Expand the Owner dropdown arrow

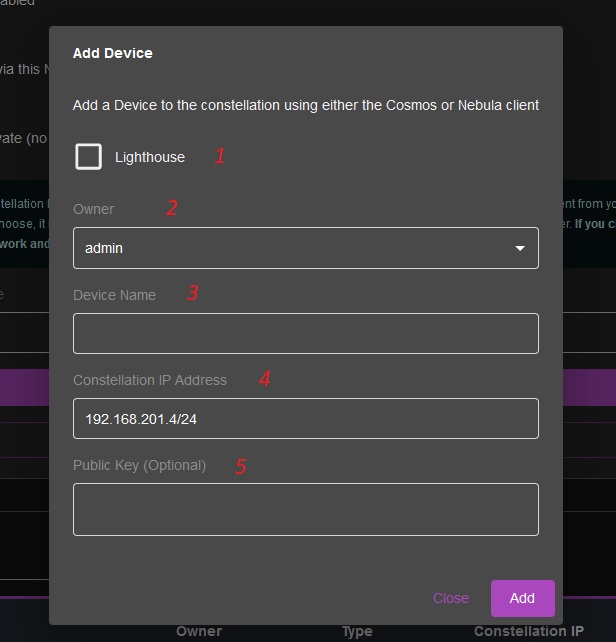click(x=520, y=249)
